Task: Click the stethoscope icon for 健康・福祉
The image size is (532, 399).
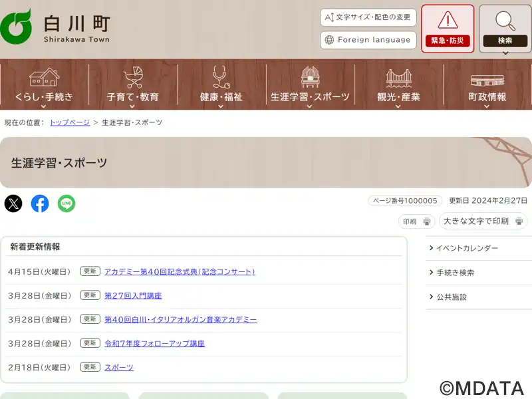Action: point(221,77)
